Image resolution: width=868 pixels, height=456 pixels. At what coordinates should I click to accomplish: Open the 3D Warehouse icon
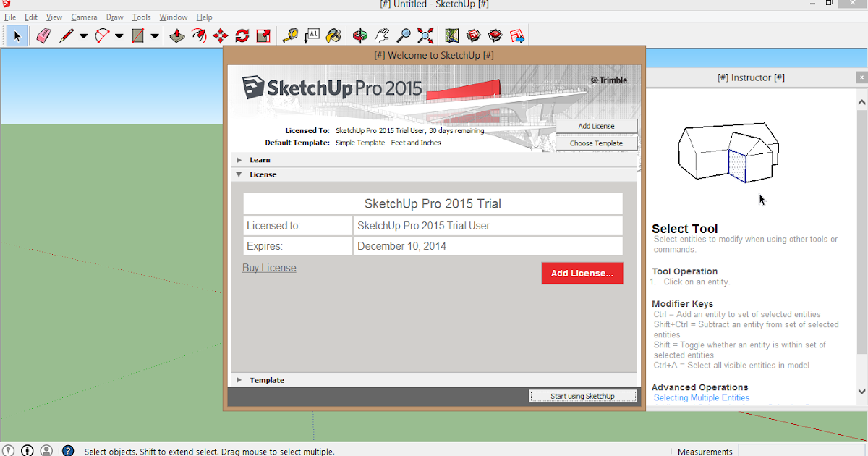pos(474,35)
